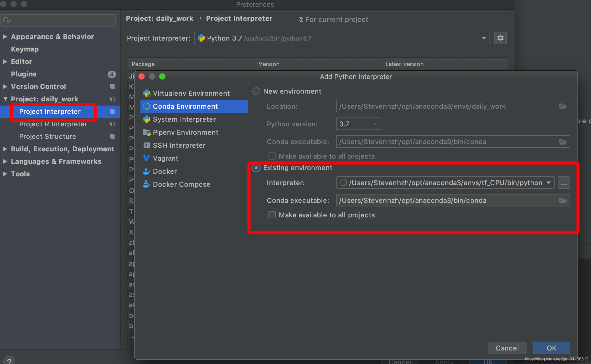591x364 pixels.
Task: Select Pipenv Environment option
Action: (x=194, y=132)
